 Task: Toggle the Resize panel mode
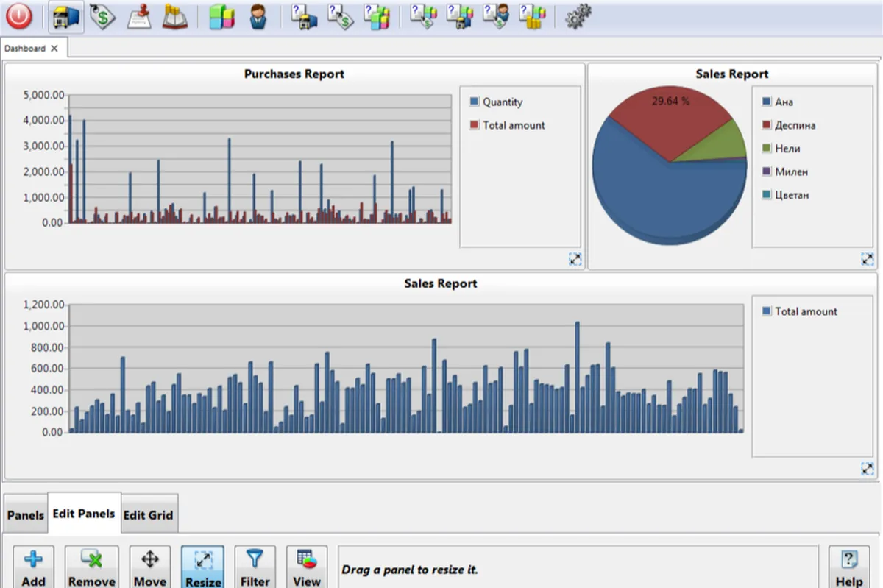[203, 567]
